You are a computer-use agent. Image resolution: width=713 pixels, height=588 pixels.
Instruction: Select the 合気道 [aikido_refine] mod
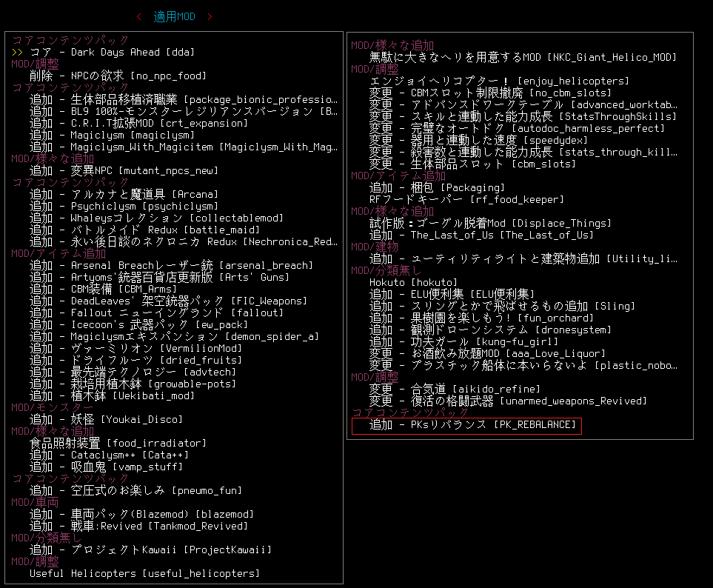click(455, 390)
